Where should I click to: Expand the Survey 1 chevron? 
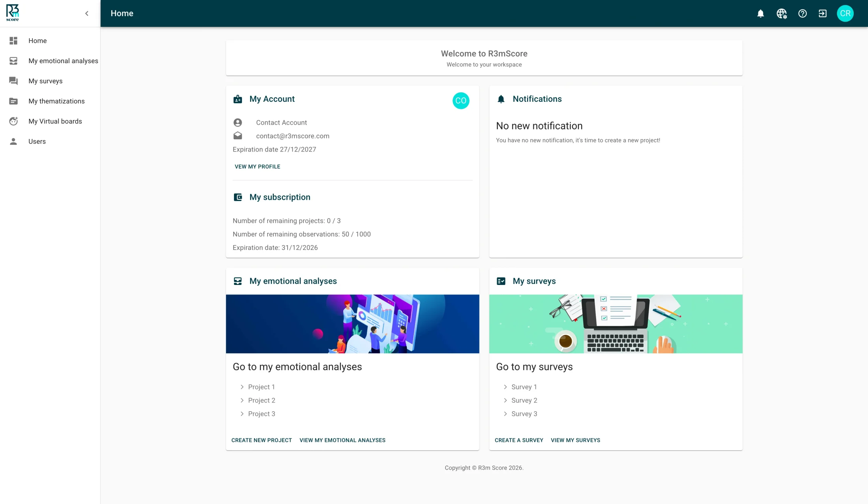[505, 387]
